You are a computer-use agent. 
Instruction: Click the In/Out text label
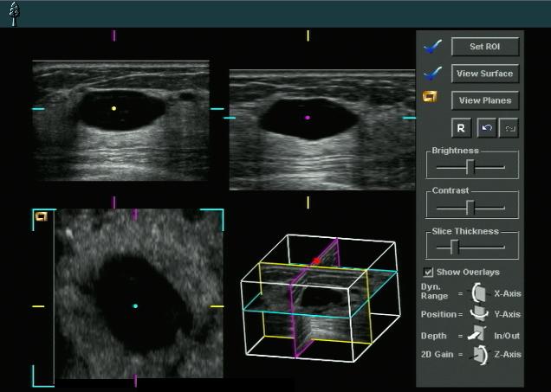tap(507, 336)
